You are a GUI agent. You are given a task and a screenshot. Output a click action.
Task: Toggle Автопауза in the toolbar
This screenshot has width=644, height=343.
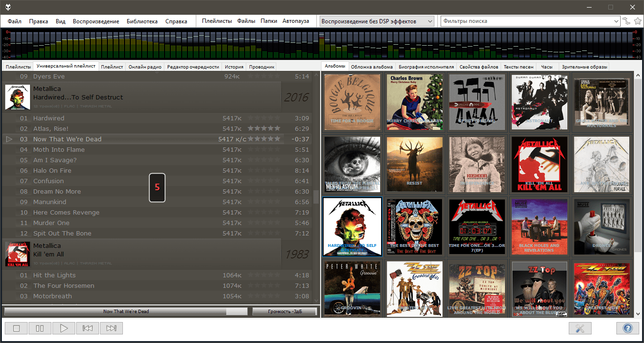click(295, 21)
